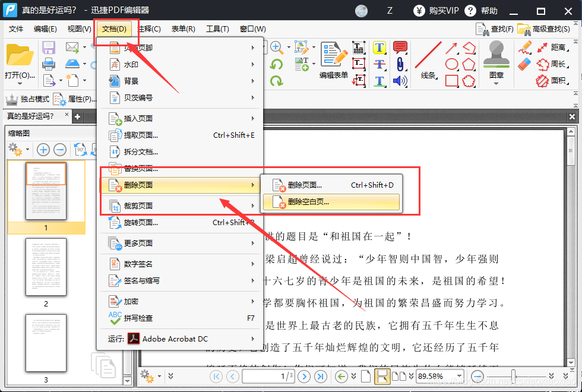Screen dimensions: 582x392
Task: Select the Pentagon polygon tool
Action: pos(469,64)
